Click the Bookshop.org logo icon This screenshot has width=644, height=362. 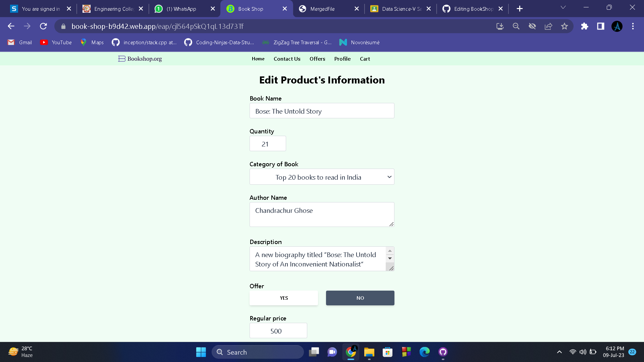[x=121, y=59]
